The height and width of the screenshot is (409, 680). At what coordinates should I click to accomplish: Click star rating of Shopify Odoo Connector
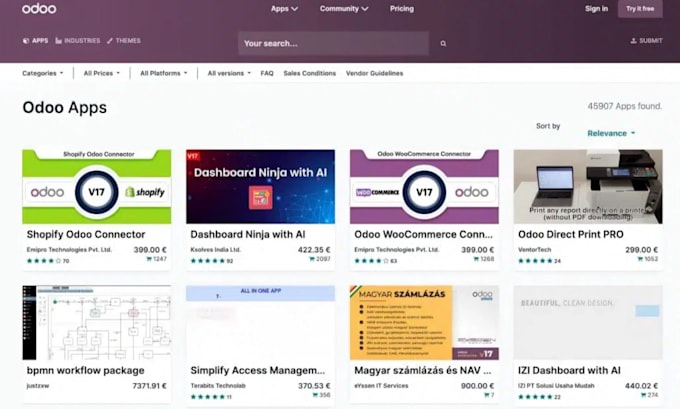[44, 261]
